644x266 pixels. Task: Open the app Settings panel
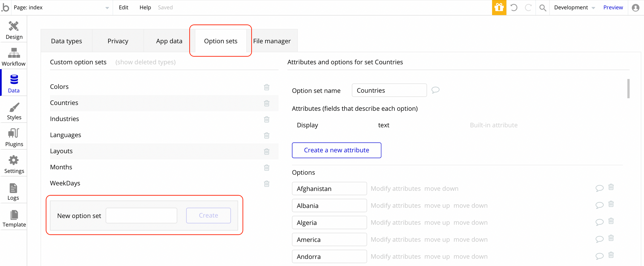click(14, 164)
